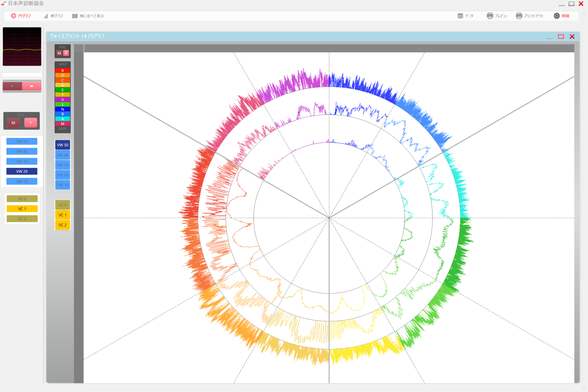Toggle 明暗 light/dark mode icon
Screen dimensions: 588x392
coord(556,16)
